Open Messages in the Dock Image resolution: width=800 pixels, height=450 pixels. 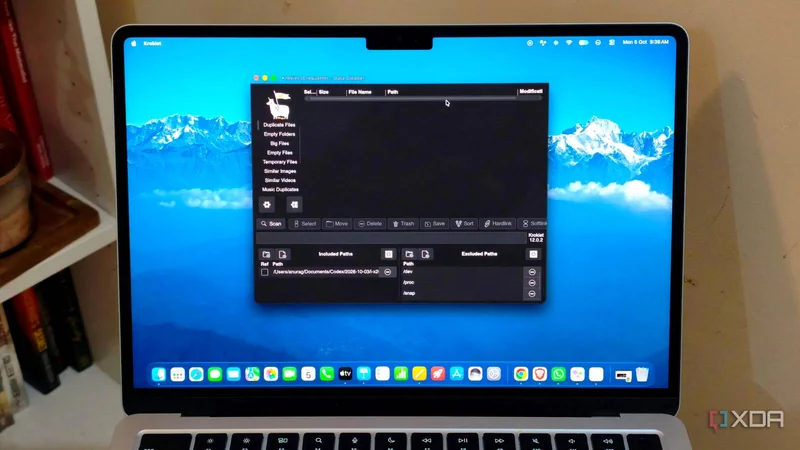(x=215, y=374)
